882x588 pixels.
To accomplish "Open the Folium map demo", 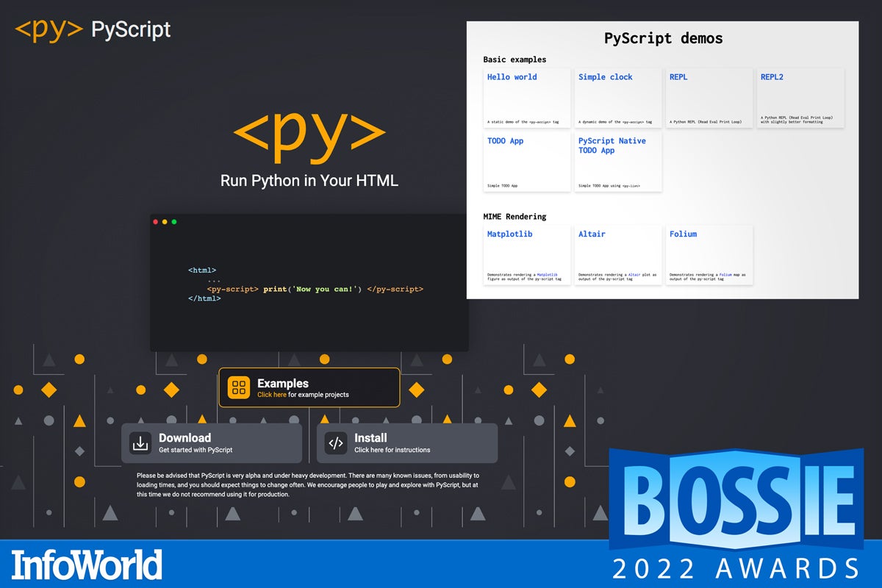I will pos(684,234).
